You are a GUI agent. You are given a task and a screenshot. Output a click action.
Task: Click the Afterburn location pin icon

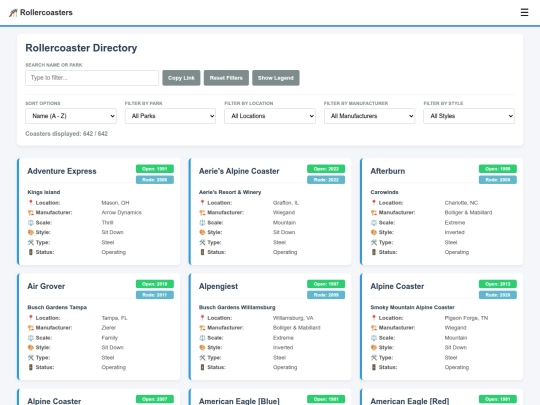[374, 202]
